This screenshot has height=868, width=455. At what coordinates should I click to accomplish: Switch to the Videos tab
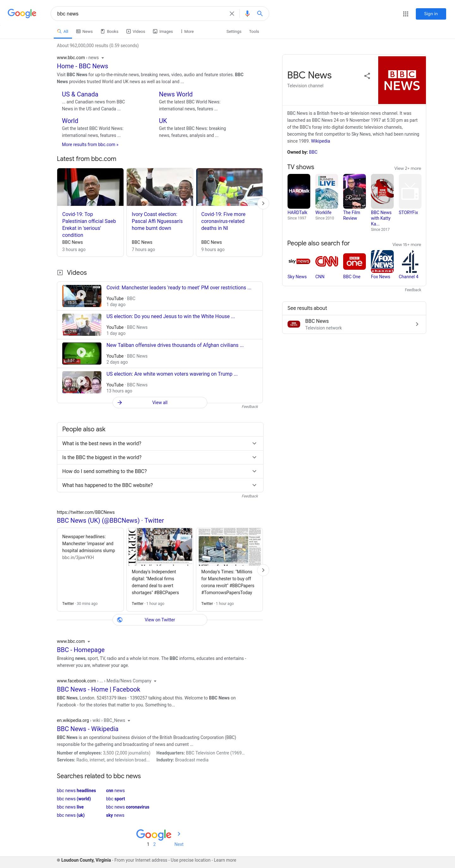[x=136, y=31]
